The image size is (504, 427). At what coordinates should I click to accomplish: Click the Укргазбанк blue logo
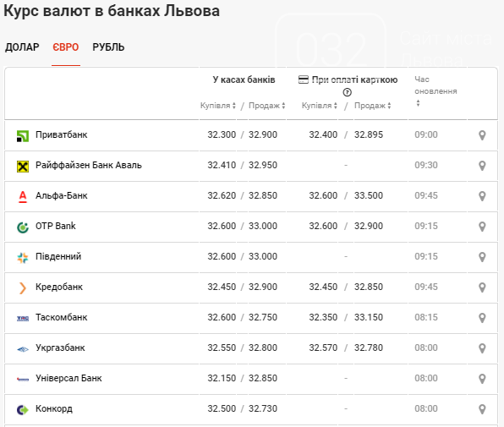coord(23,349)
